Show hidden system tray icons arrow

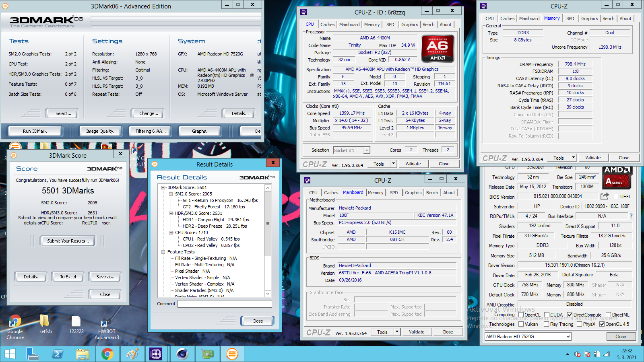568,354
